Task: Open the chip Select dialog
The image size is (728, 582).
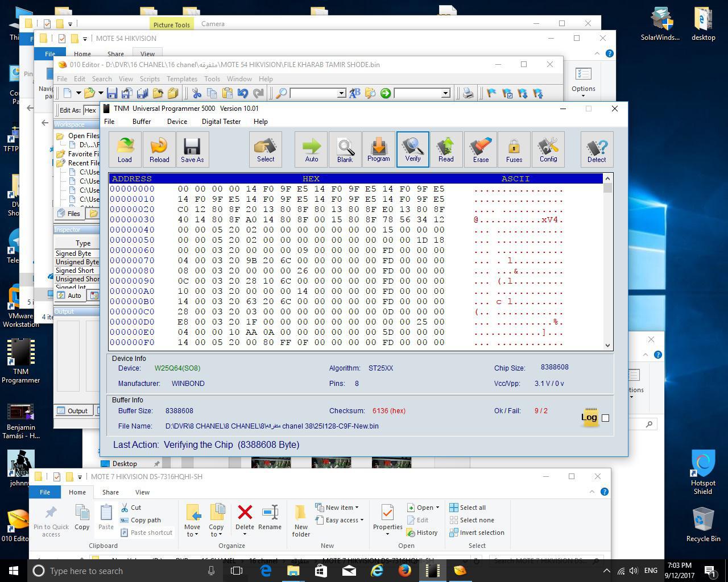Action: coord(266,149)
